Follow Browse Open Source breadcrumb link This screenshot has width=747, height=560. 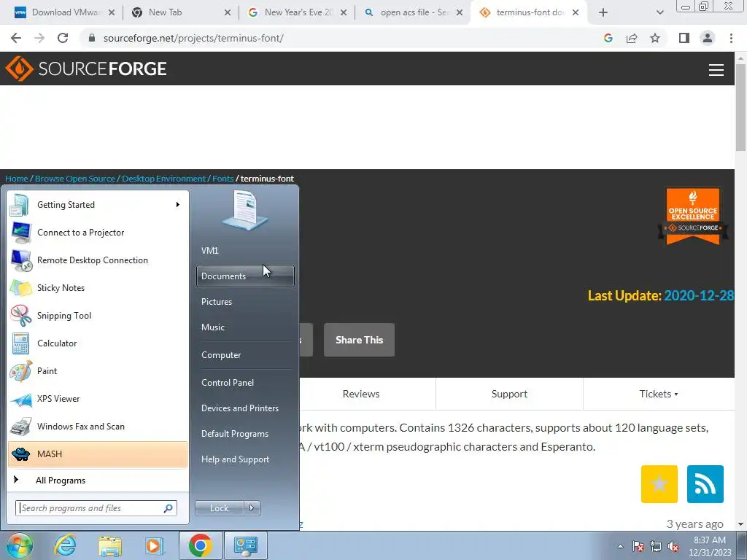pos(75,179)
